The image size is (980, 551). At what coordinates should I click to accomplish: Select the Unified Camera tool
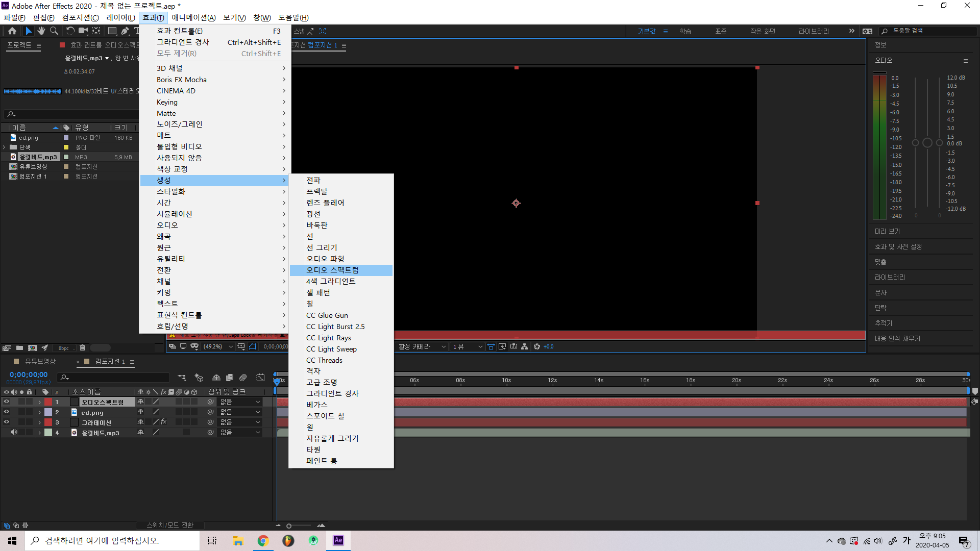click(83, 31)
